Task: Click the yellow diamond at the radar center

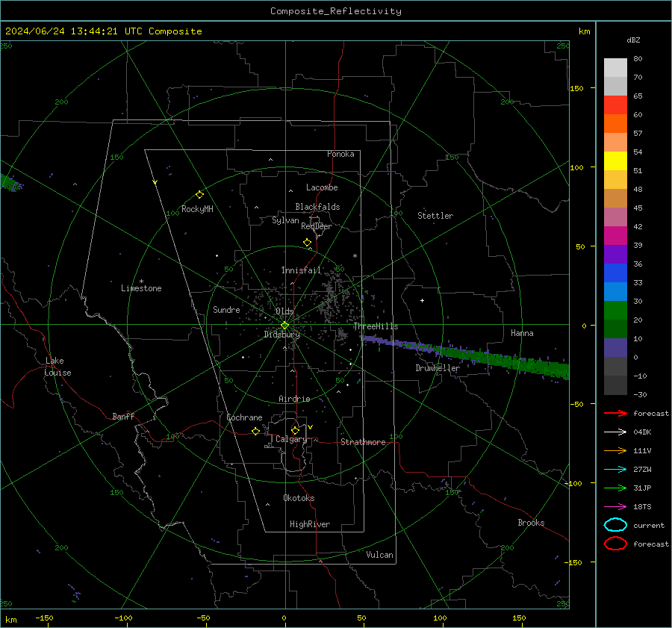Action: 285,326
